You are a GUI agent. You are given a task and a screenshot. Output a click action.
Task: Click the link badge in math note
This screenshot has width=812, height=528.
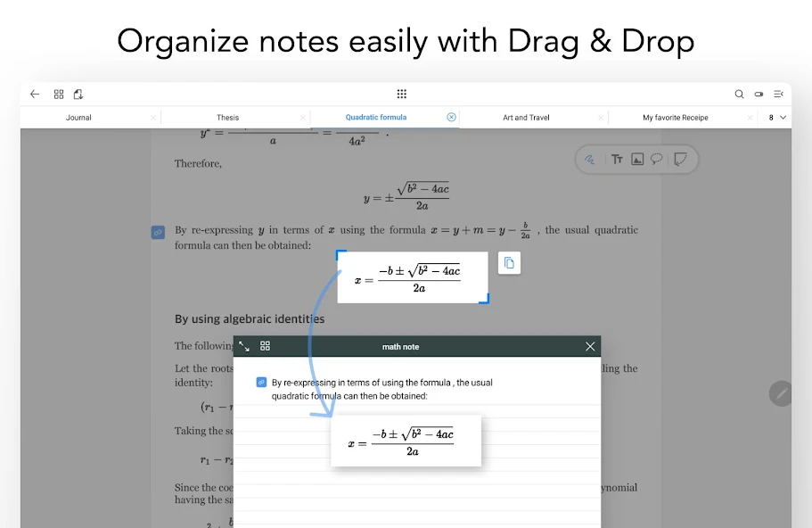(x=261, y=382)
